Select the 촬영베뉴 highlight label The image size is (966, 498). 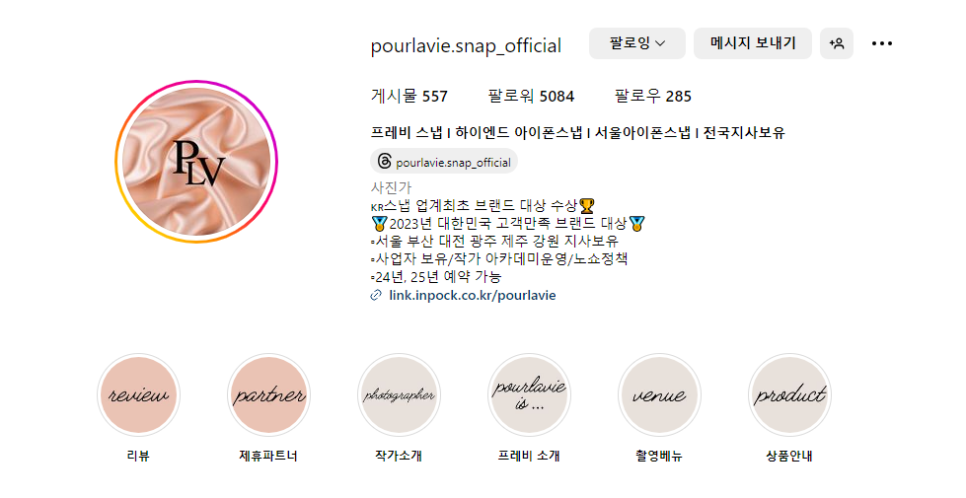click(659, 456)
